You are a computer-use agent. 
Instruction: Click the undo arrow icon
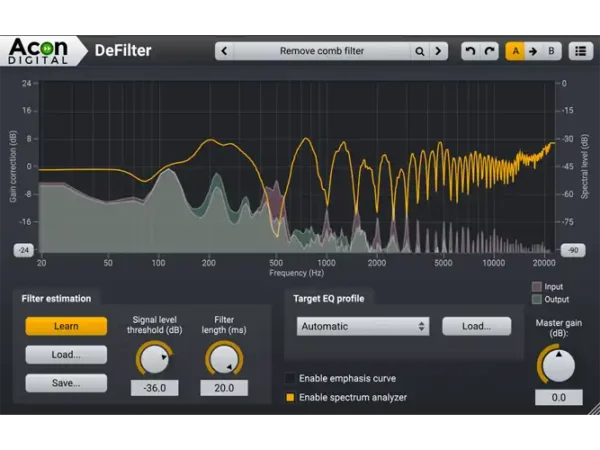tap(470, 51)
